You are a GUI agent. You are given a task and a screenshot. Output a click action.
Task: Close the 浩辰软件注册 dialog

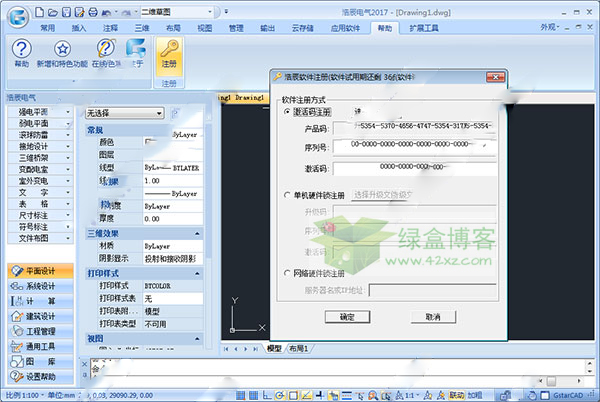(496, 77)
